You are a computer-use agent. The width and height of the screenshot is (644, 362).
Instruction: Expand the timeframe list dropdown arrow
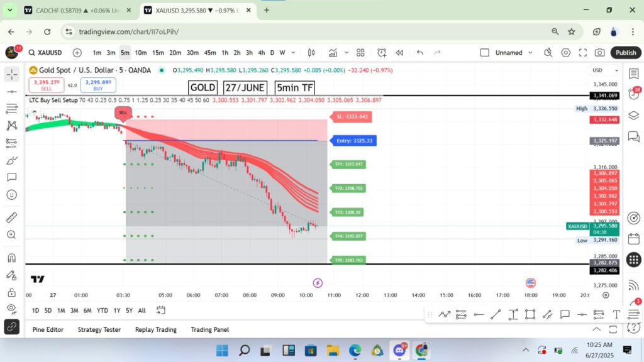293,53
